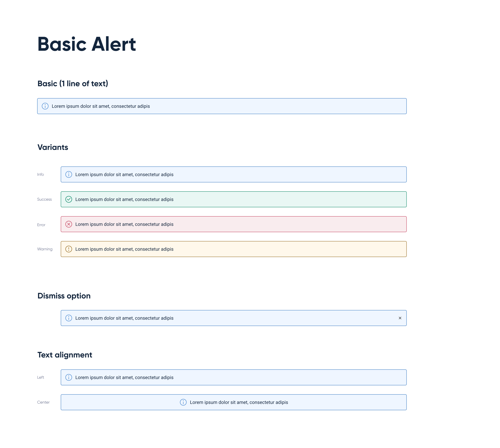Click the Variants section heading

pyautogui.click(x=53, y=147)
